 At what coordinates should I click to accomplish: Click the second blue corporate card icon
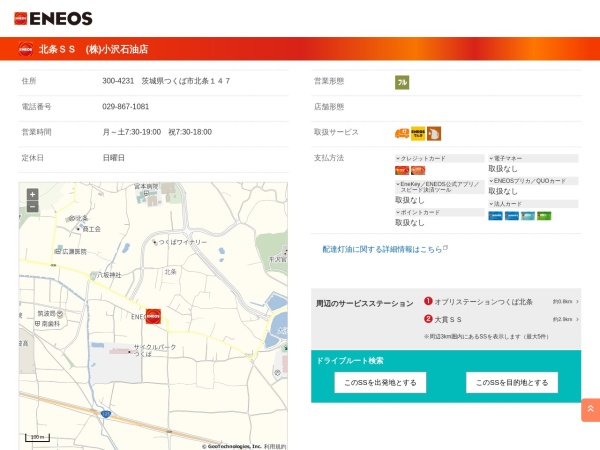point(512,216)
